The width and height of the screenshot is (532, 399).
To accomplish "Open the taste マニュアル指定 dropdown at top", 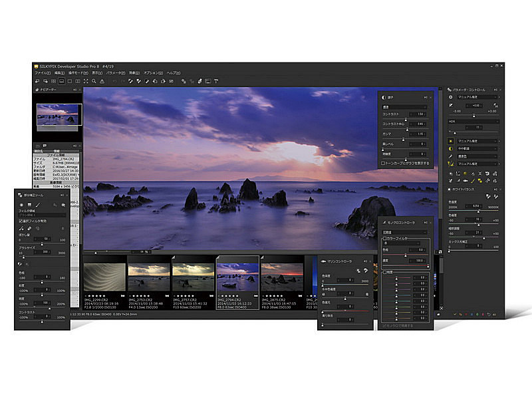I will tap(477, 97).
